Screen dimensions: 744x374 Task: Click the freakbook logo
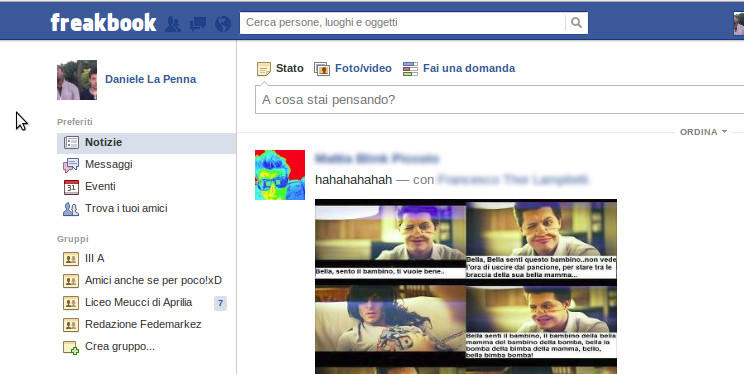[103, 22]
